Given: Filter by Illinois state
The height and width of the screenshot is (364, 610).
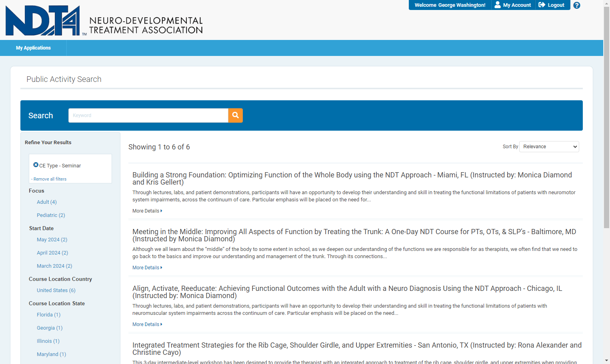Looking at the screenshot, I should click(x=48, y=341).
